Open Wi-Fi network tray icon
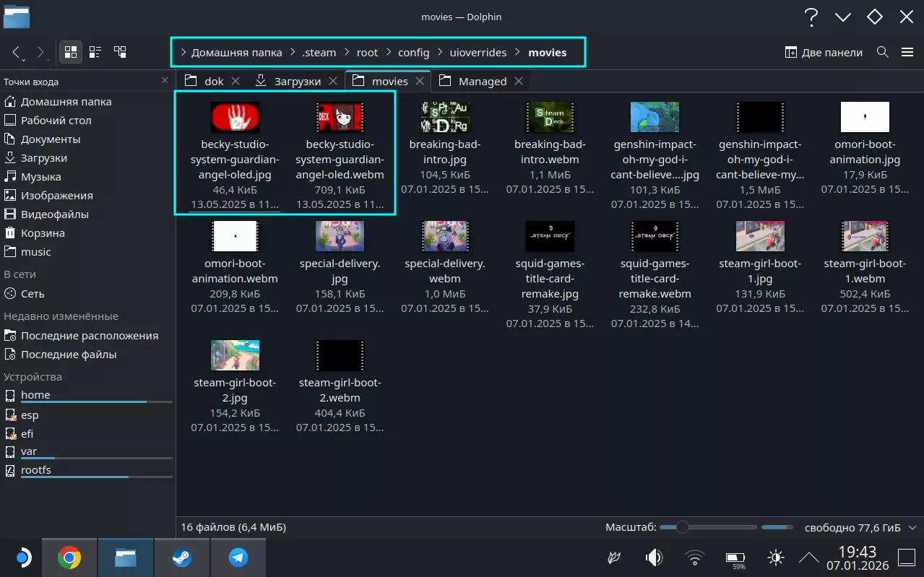Screen dimensions: 924x577 click(695, 558)
